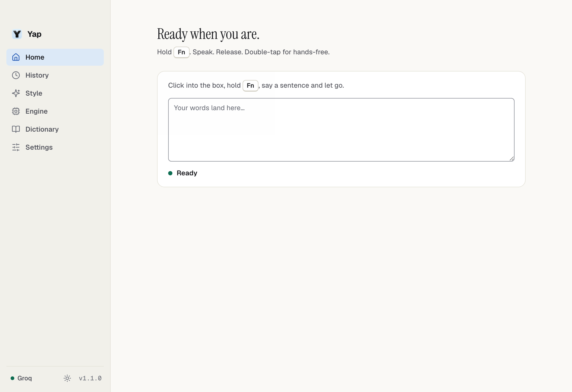572x392 pixels.
Task: Toggle the light theme sun icon
Action: pyautogui.click(x=67, y=378)
